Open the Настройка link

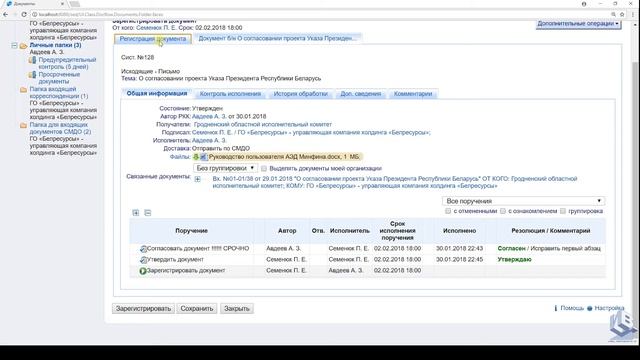click(x=609, y=308)
